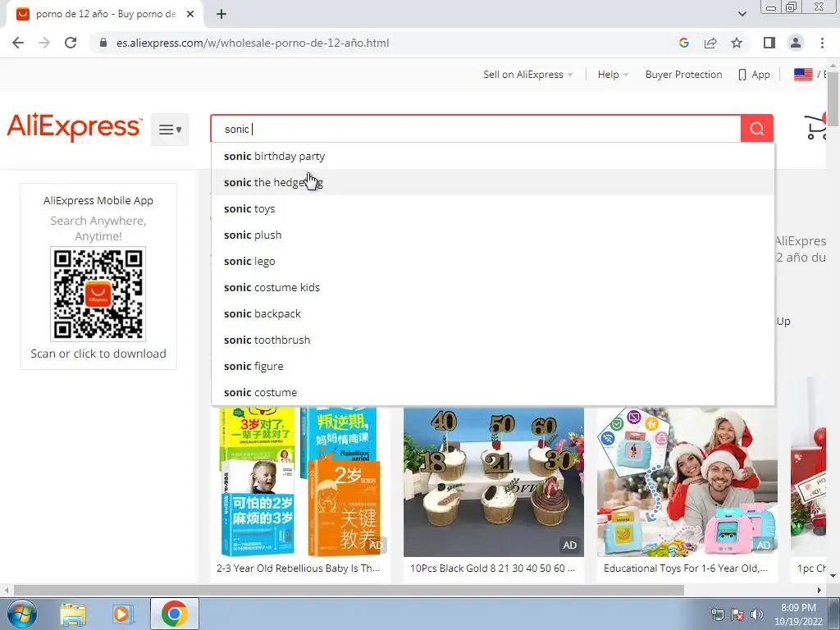Screen dimensions: 840x630
Task: Open the Chrome side panel icon
Action: click(769, 43)
